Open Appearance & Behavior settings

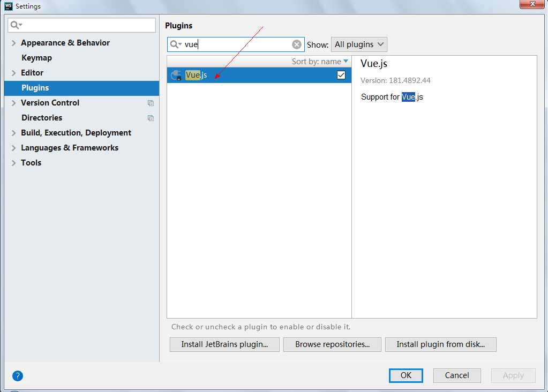click(65, 43)
